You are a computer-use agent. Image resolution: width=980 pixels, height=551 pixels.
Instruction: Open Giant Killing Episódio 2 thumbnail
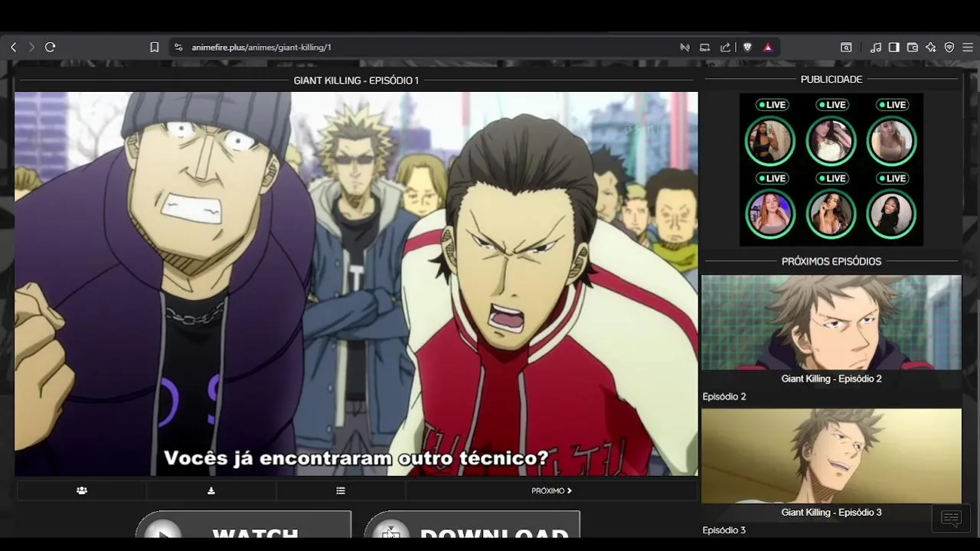(x=831, y=322)
